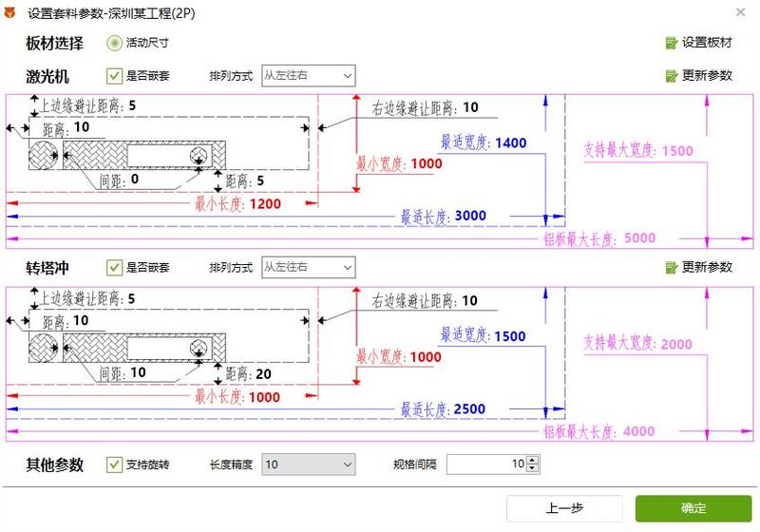Image resolution: width=760 pixels, height=532 pixels.
Task: Click 转塔冲 上边缘避让距离 value 5
Action: pos(131,299)
